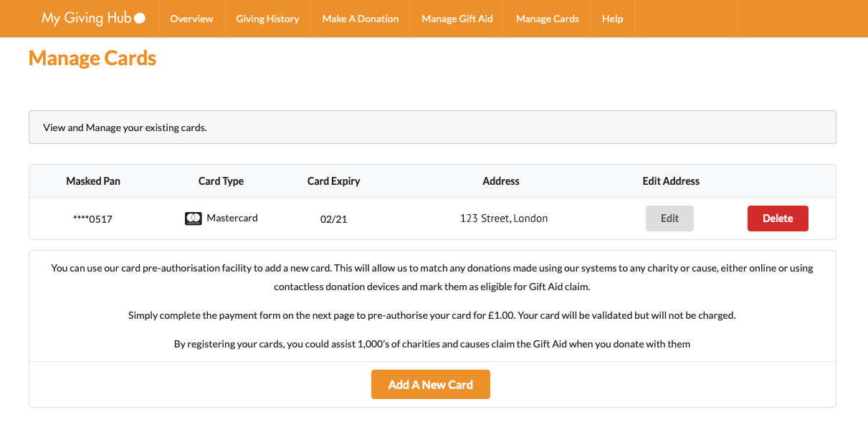868x437 pixels.
Task: Click the Edit Address column header
Action: pyautogui.click(x=671, y=181)
